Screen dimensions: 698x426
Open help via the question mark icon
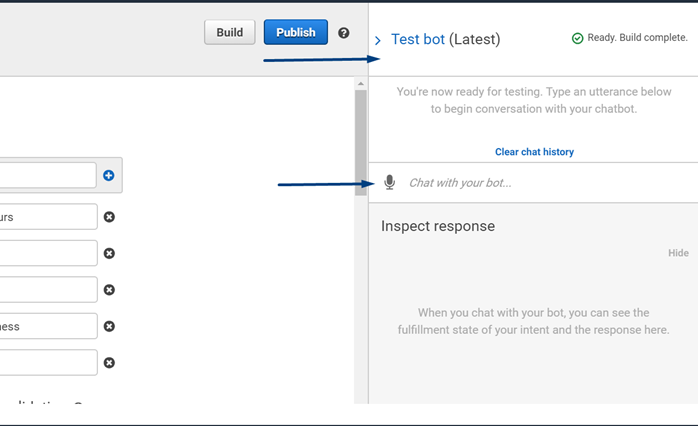(x=344, y=33)
